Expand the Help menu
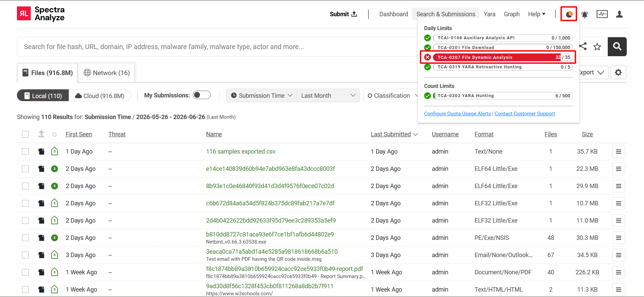The image size is (644, 297). (537, 14)
